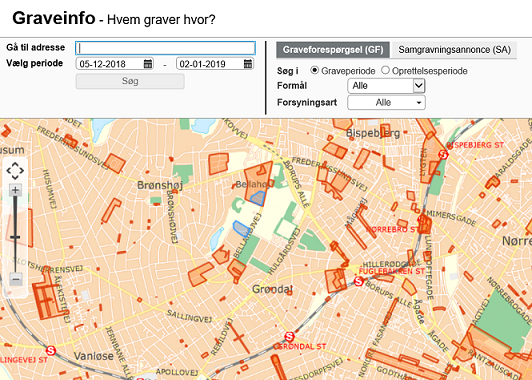Switch to Samgravningsannonce (SA) tab
This screenshot has height=380, width=532.
[x=454, y=50]
